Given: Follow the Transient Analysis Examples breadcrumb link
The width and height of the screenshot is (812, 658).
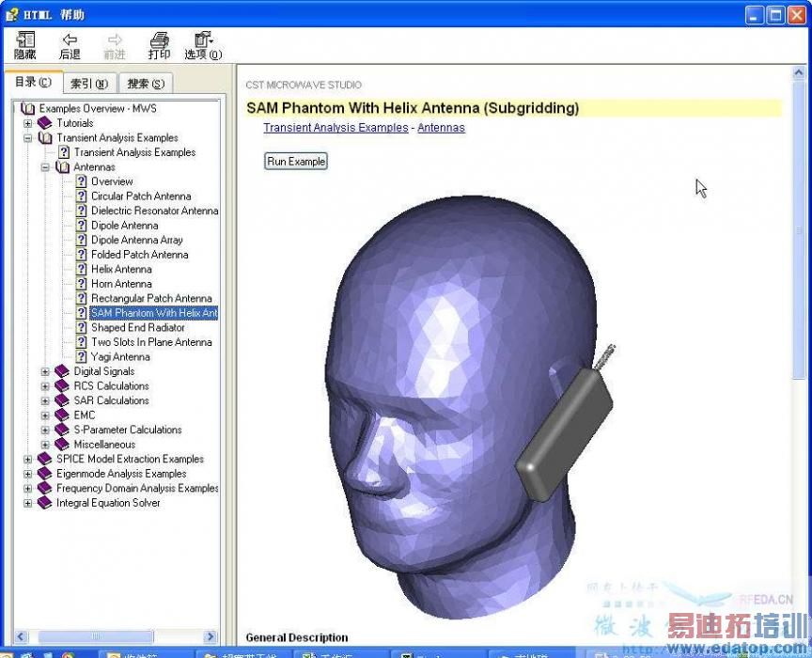Looking at the screenshot, I should point(336,128).
